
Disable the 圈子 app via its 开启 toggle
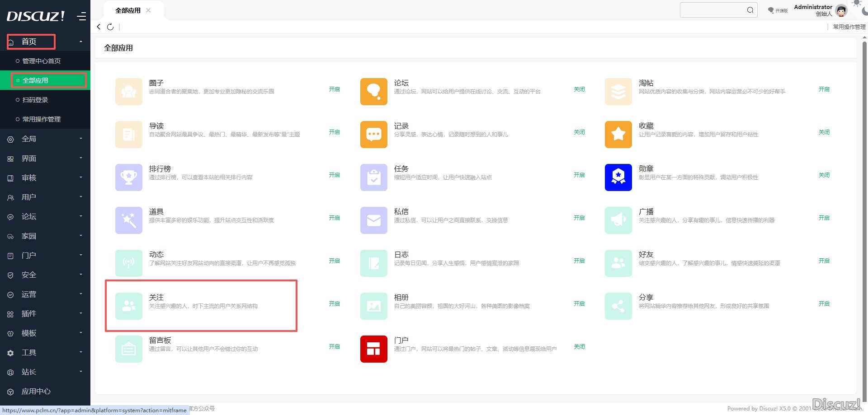[335, 89]
